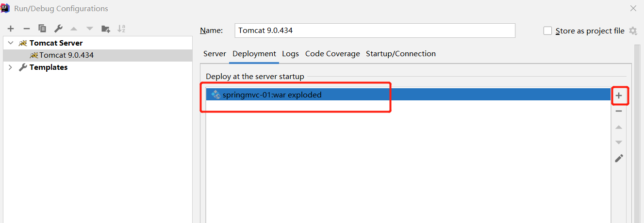Add a new configuration with plus icon
This screenshot has height=223, width=644.
tap(11, 29)
